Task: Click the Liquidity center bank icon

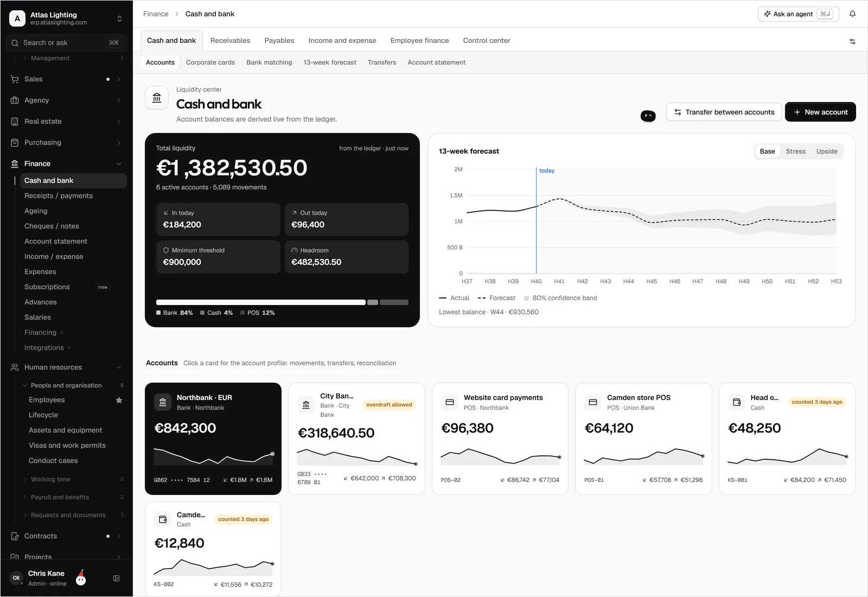Action: (x=157, y=98)
